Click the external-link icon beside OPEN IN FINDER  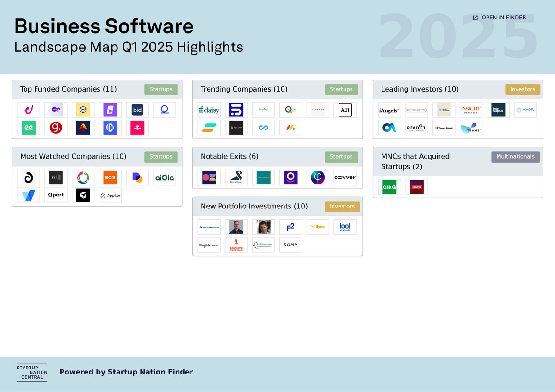click(x=475, y=18)
